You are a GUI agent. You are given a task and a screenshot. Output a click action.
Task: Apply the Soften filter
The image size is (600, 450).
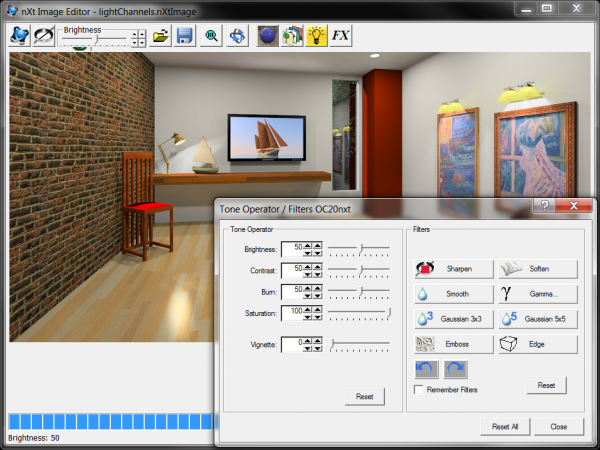coord(538,269)
